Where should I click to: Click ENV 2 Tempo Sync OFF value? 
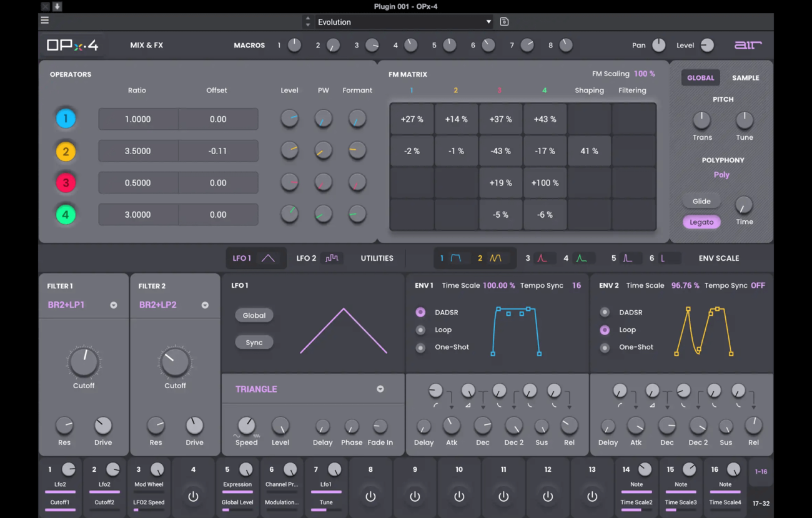pyautogui.click(x=758, y=285)
